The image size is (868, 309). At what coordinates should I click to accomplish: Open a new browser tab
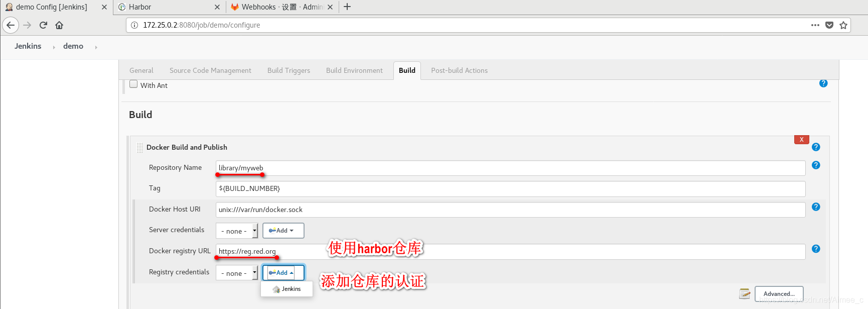pos(347,7)
